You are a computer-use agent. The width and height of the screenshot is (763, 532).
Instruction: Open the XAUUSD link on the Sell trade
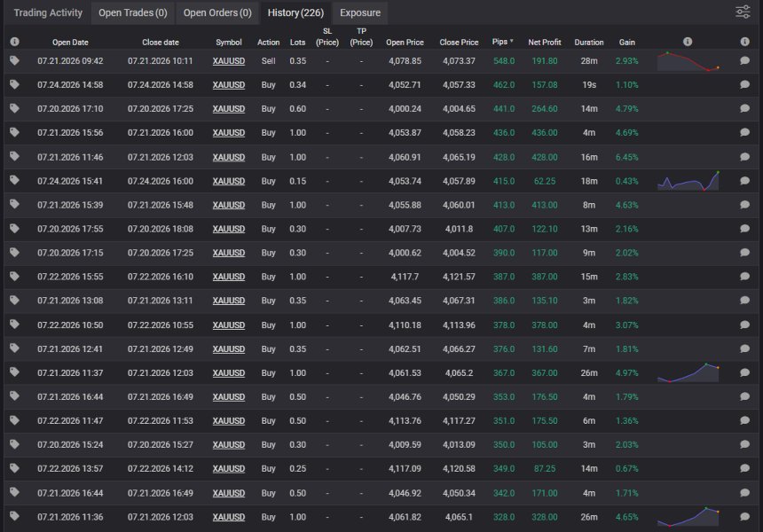229,61
